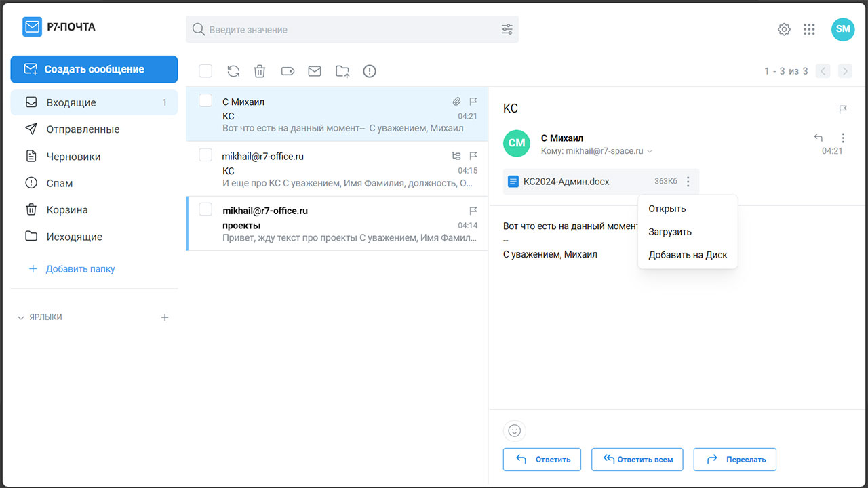868x488 pixels.
Task: Click the quick reply arrow icon
Action: (x=818, y=138)
